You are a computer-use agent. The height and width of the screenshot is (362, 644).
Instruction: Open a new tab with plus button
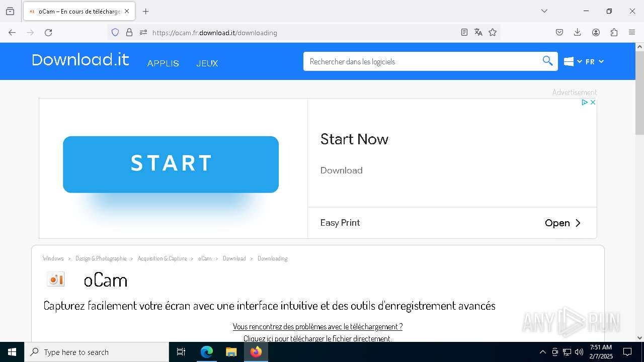tap(146, 11)
